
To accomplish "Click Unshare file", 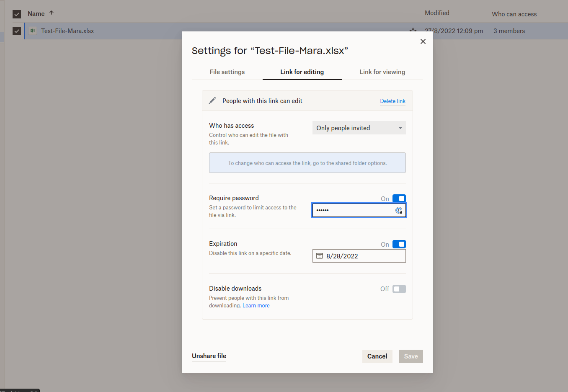I will pos(209,356).
